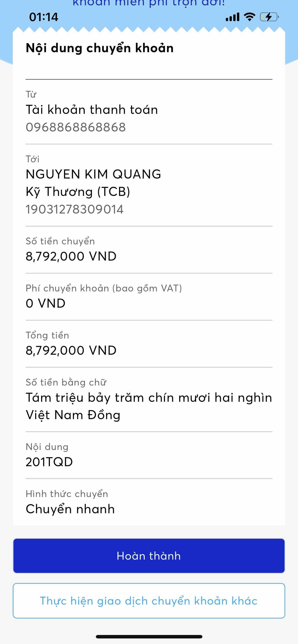Tap Thực hiện giao dịch chuyển khoản khác
Image resolution: width=298 pixels, height=644 pixels.
tap(149, 600)
